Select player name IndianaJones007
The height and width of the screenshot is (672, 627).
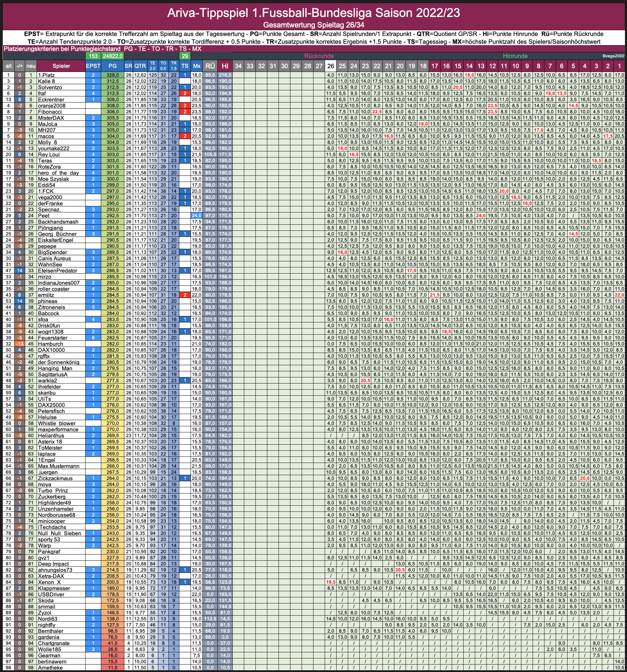pyautogui.click(x=59, y=283)
